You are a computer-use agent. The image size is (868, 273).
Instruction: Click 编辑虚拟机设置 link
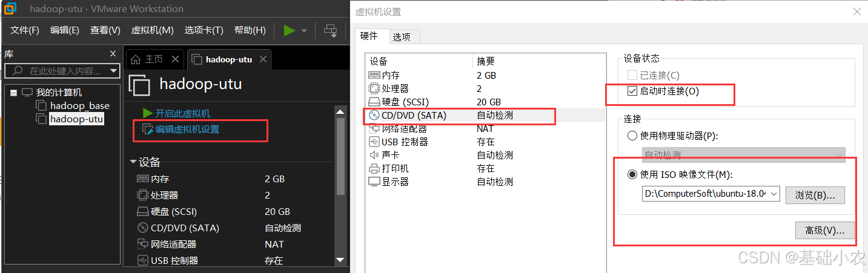coord(187,129)
